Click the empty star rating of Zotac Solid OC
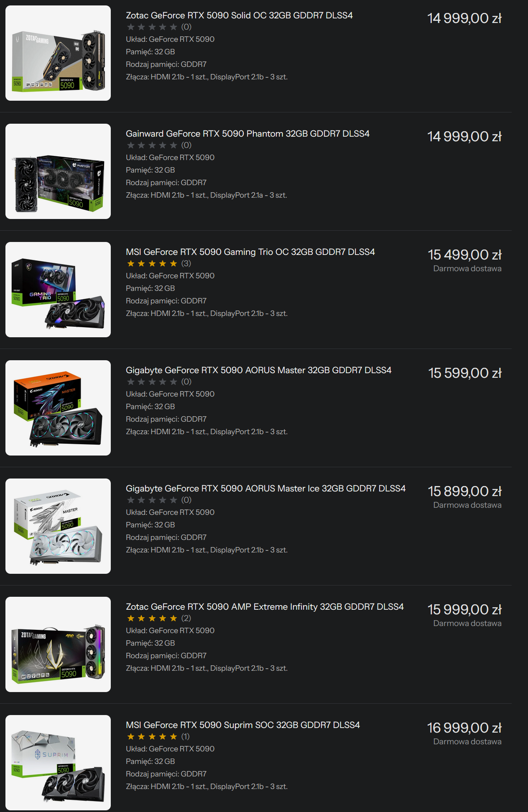The height and width of the screenshot is (812, 528). pyautogui.click(x=152, y=27)
